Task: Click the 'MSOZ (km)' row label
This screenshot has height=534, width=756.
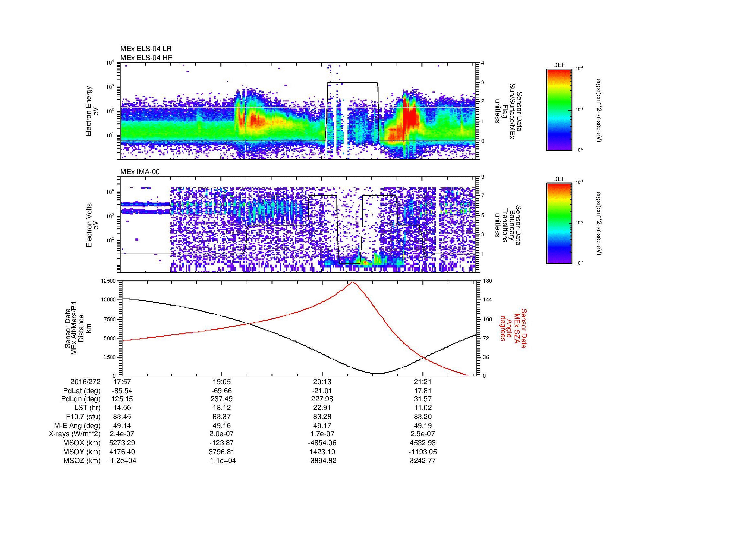Action: click(82, 460)
